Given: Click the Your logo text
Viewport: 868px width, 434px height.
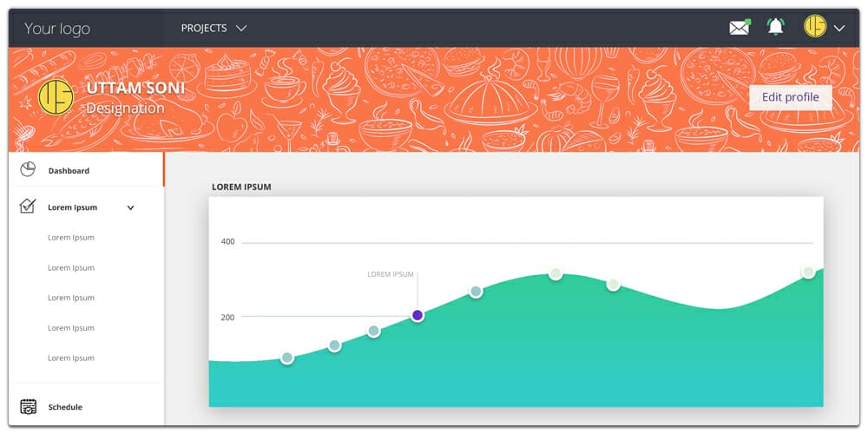Looking at the screenshot, I should click(57, 29).
